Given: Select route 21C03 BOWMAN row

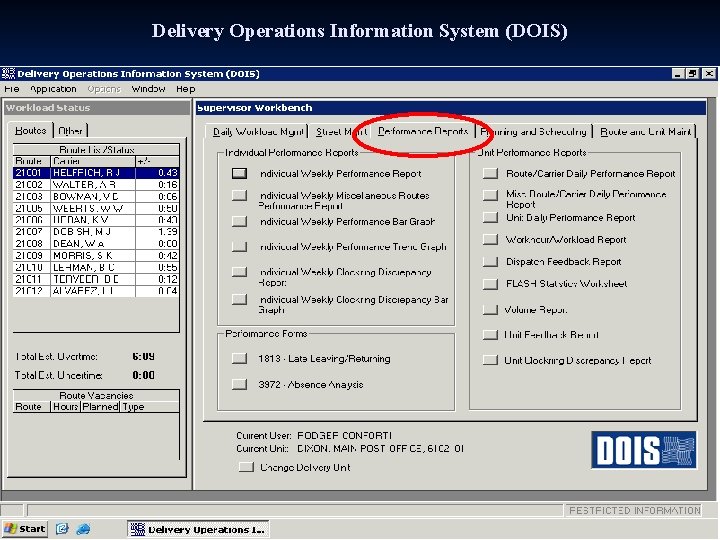Looking at the screenshot, I should 96,197.
